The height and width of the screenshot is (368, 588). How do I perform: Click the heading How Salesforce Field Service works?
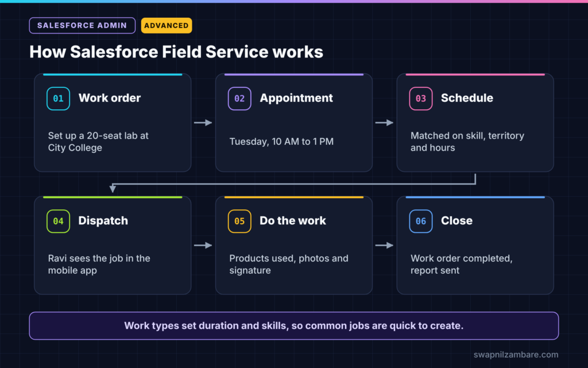176,52
